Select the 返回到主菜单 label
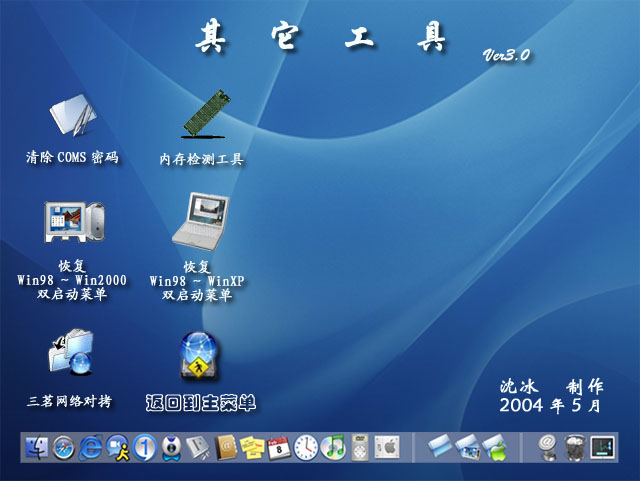Image resolution: width=640 pixels, height=481 pixels. [200, 403]
